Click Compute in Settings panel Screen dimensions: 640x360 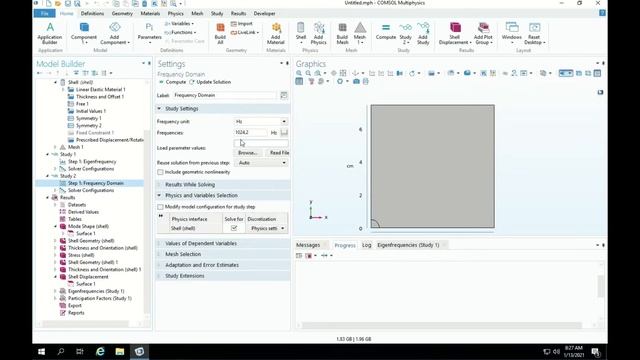pyautogui.click(x=172, y=82)
